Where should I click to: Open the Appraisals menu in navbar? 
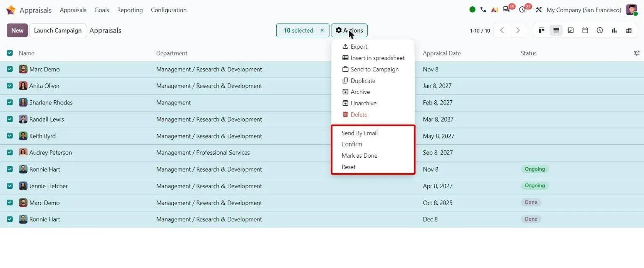click(x=73, y=10)
